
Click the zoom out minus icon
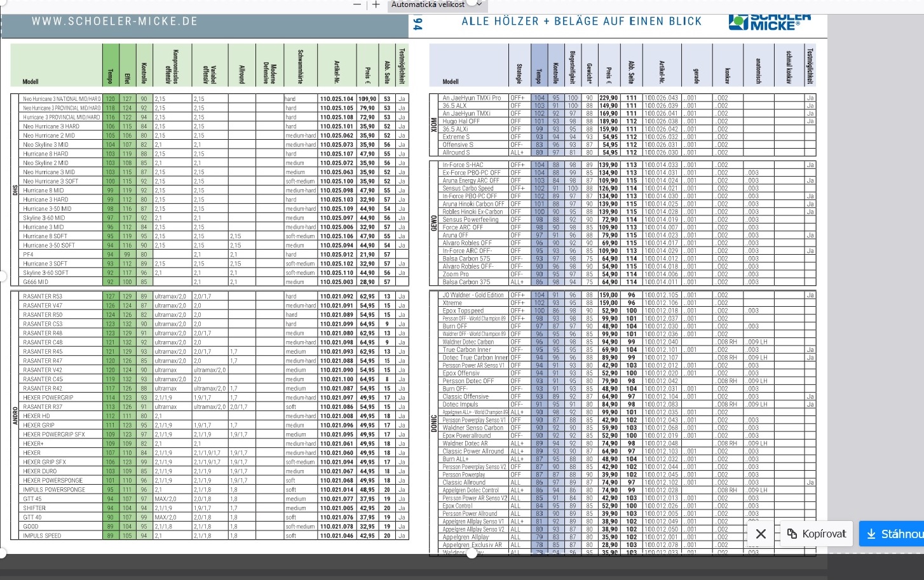[357, 4]
